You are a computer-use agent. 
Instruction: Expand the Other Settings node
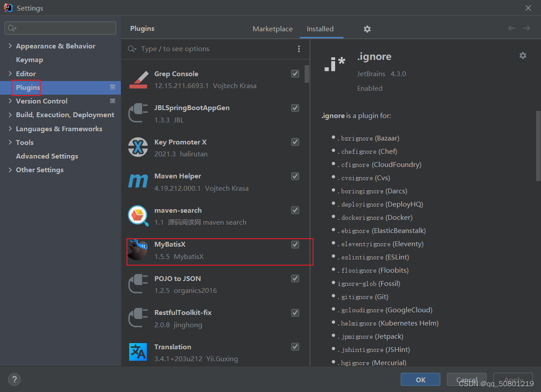pyautogui.click(x=10, y=170)
